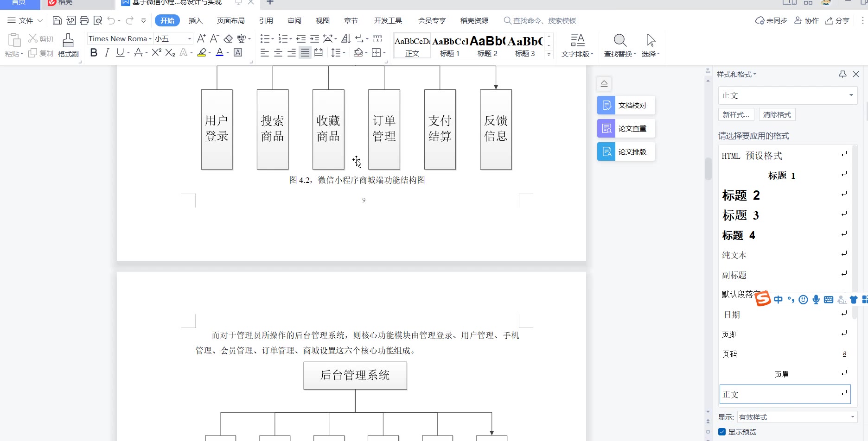Click the Clear formatting eraser icon
Viewport: 868px width, 441px height.
228,38
